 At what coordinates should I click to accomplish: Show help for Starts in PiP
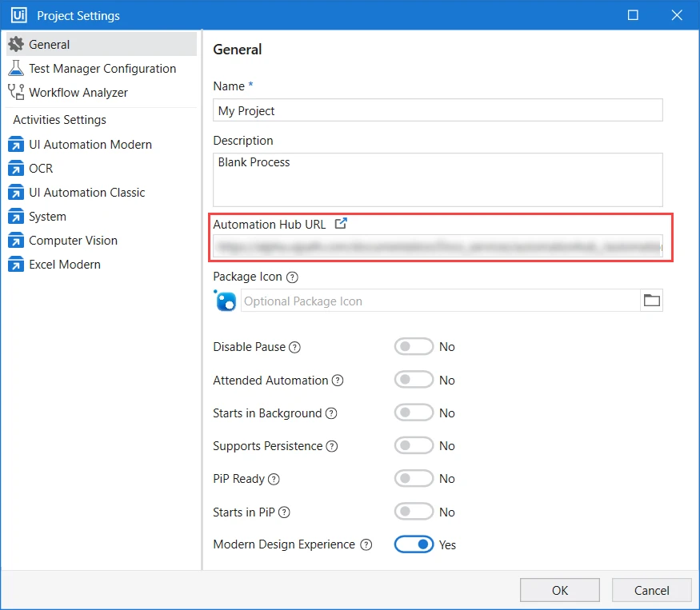pos(284,512)
